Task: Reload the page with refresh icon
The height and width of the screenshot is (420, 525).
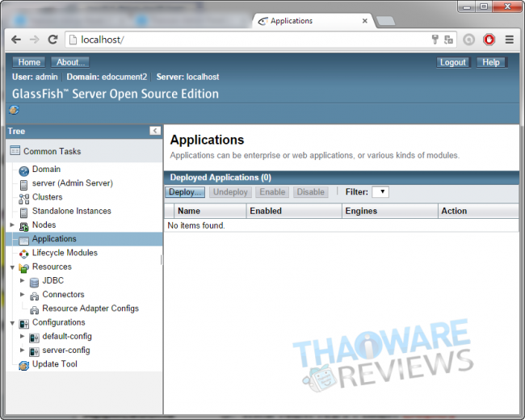Action: (52, 40)
